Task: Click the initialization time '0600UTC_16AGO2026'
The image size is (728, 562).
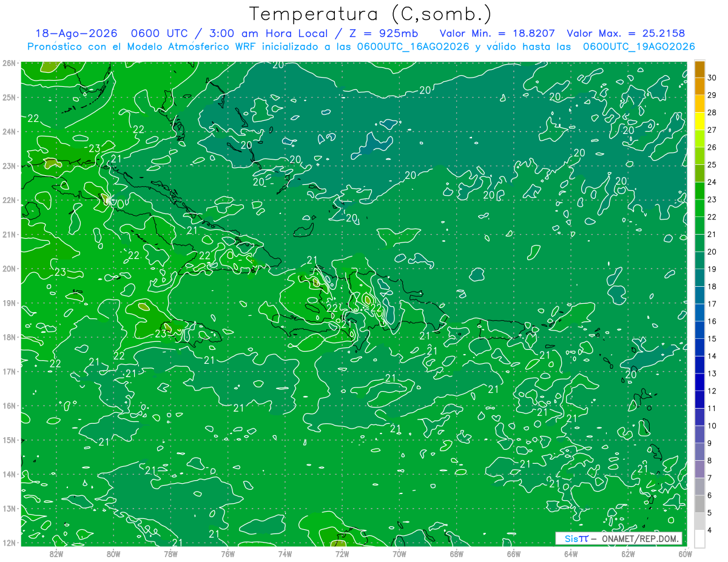Action: [x=413, y=47]
